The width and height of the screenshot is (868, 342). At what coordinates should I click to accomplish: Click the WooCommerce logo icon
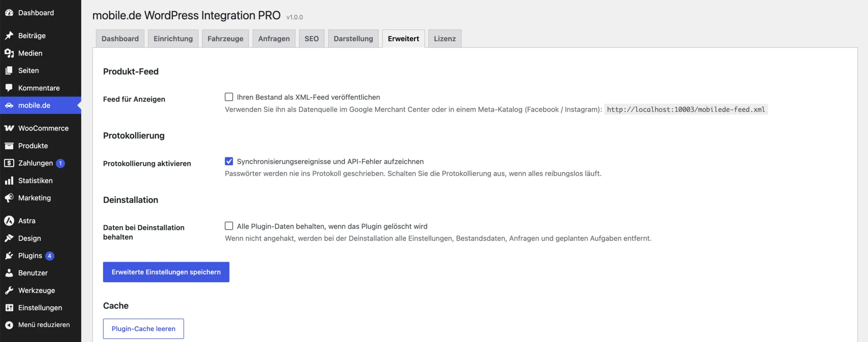tap(9, 128)
